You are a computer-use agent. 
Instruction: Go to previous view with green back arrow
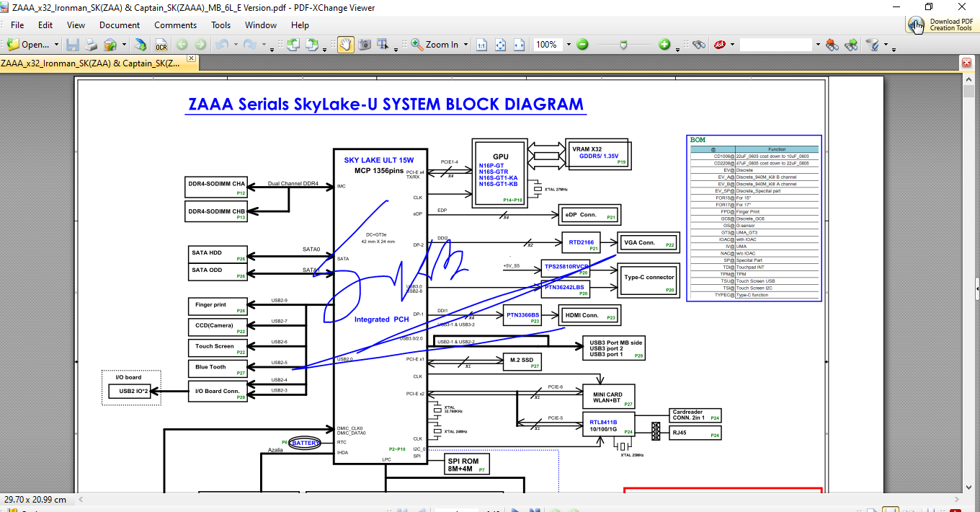coord(182,45)
